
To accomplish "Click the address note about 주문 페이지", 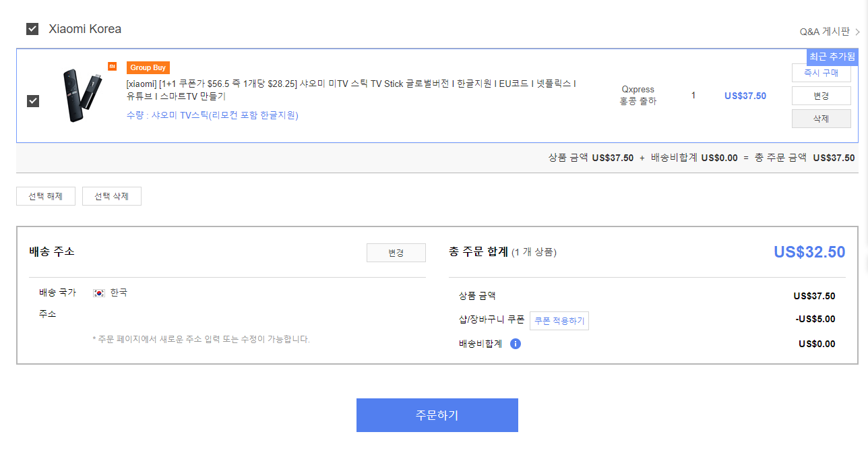I will 201,339.
